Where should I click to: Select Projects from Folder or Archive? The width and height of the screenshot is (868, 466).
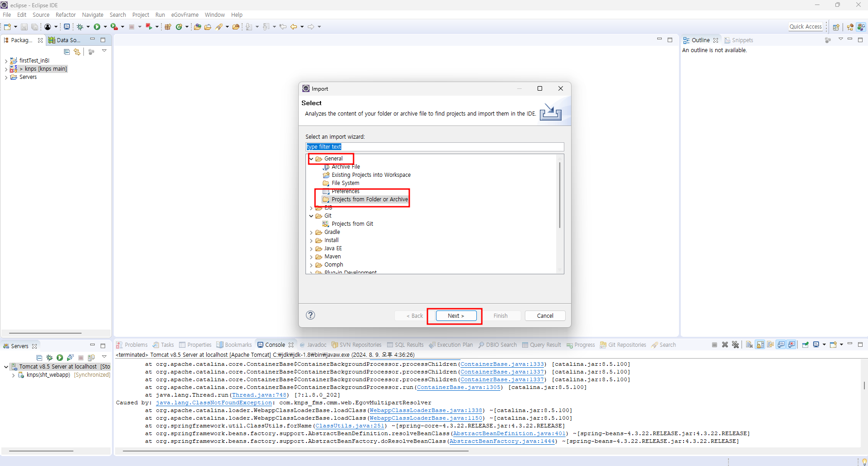[365, 199]
